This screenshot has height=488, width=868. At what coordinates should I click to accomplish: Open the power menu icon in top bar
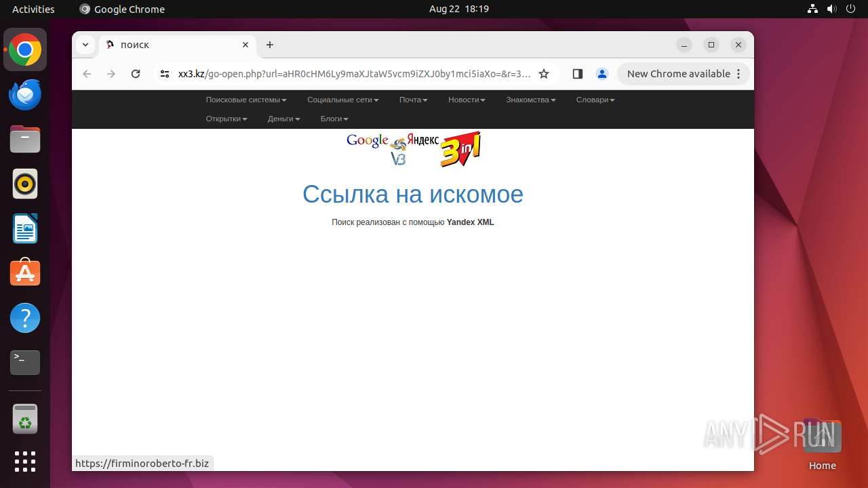click(850, 9)
